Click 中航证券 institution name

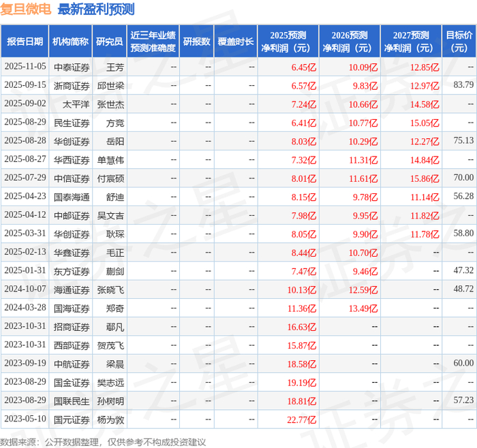[x=72, y=364]
